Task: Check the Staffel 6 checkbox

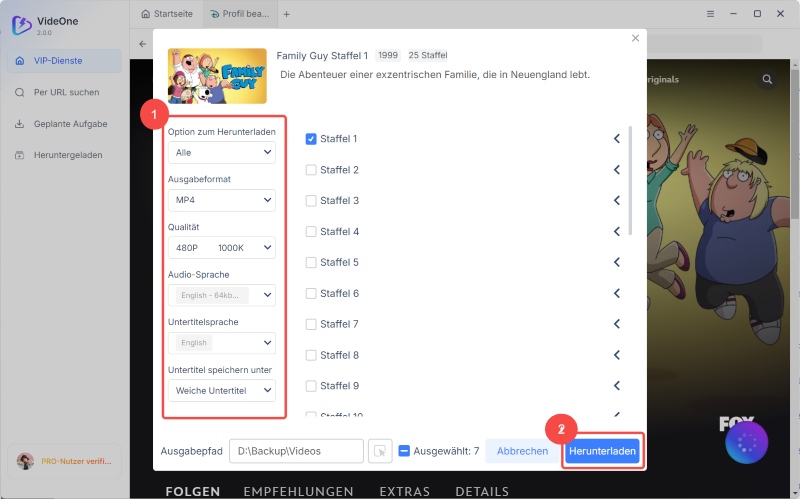Action: (x=311, y=293)
